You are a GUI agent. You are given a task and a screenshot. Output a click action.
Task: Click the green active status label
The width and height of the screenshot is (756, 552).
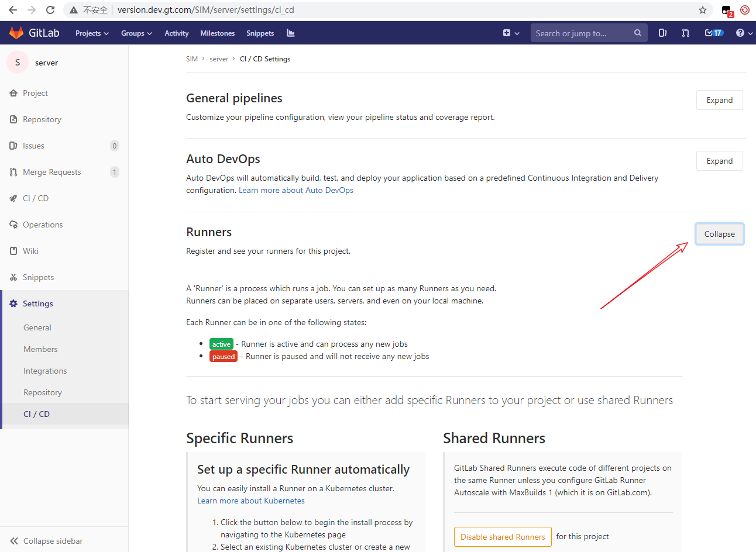pos(221,344)
